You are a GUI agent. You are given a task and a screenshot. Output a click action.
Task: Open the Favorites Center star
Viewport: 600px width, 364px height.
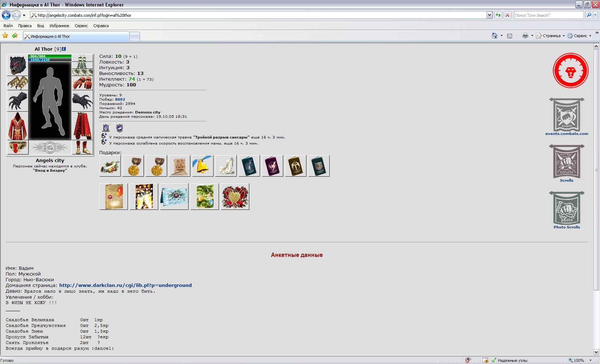5,36
